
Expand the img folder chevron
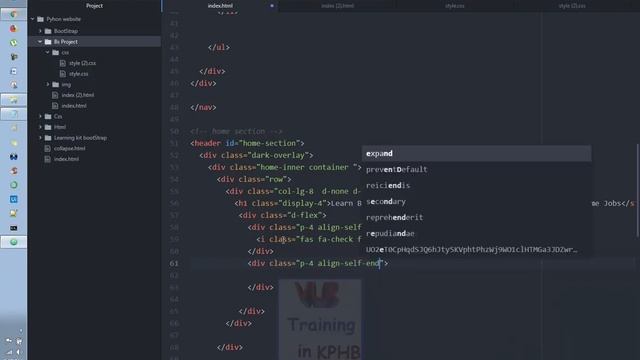(x=47, y=84)
